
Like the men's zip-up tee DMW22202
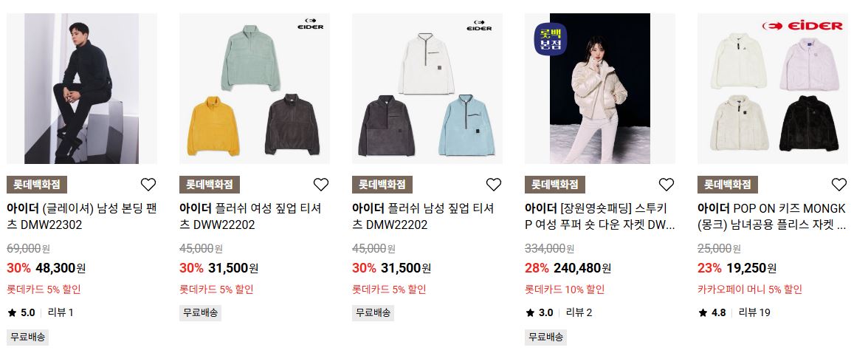pos(493,185)
